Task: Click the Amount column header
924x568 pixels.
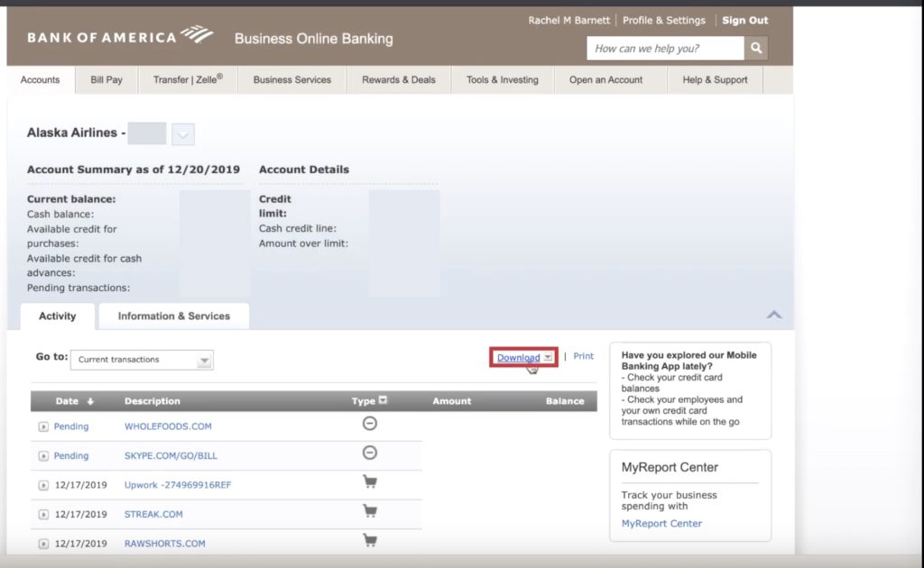Action: 451,401
